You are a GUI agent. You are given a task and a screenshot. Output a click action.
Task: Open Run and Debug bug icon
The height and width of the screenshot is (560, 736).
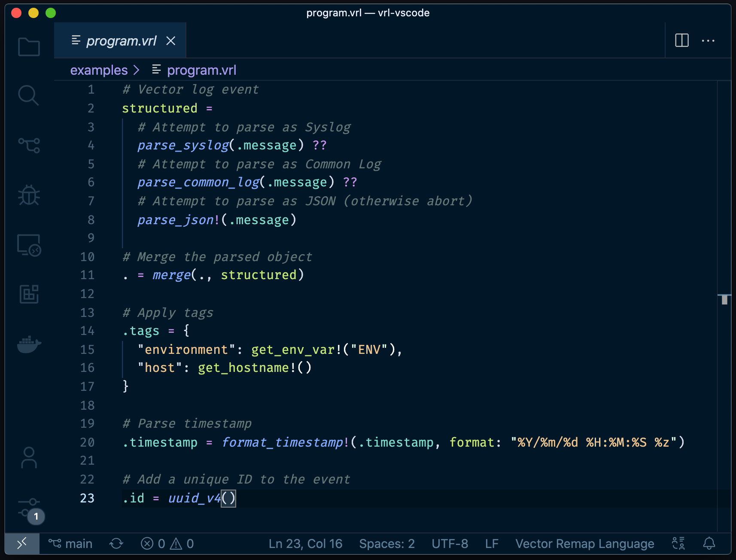pyautogui.click(x=29, y=195)
